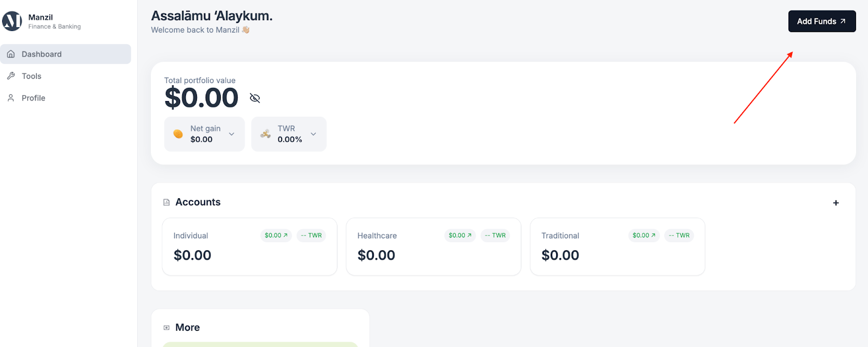Image resolution: width=868 pixels, height=347 pixels.
Task: Click the Dashboard home icon
Action: tap(11, 54)
